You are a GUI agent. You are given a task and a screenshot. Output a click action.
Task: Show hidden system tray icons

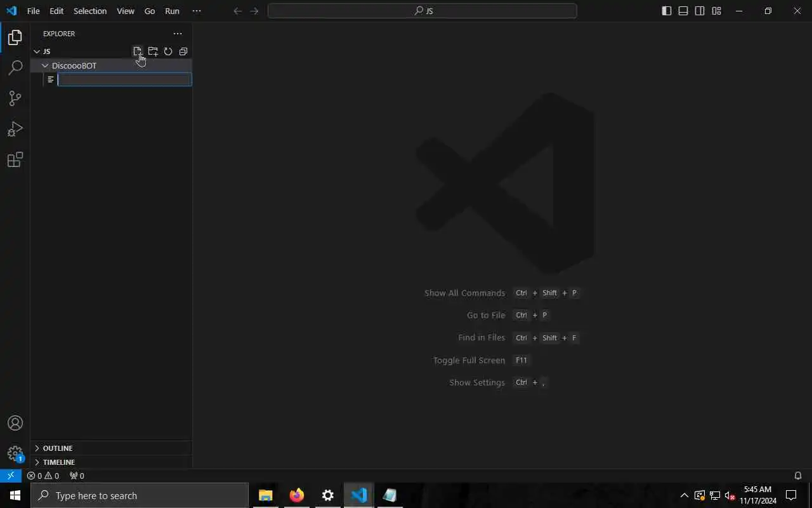point(684,495)
